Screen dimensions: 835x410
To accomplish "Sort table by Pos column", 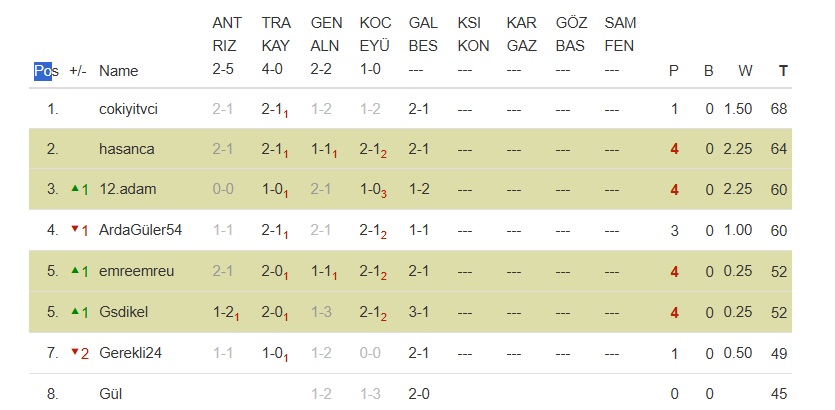I will (x=46, y=71).
